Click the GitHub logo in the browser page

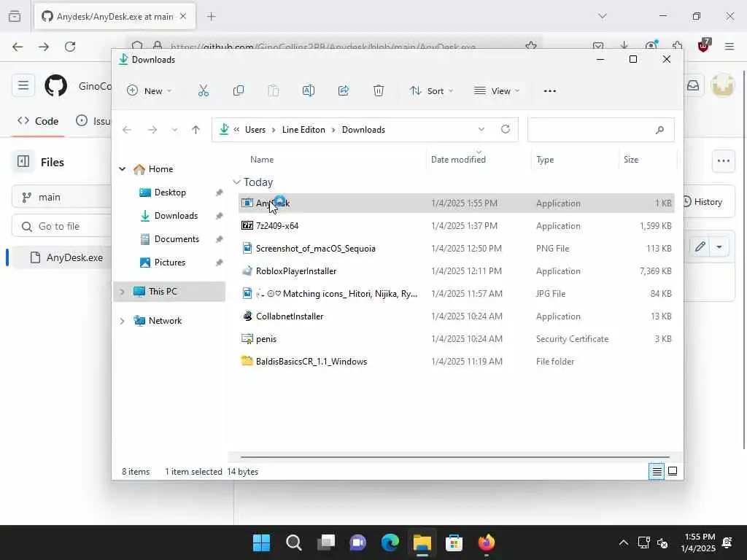point(55,86)
